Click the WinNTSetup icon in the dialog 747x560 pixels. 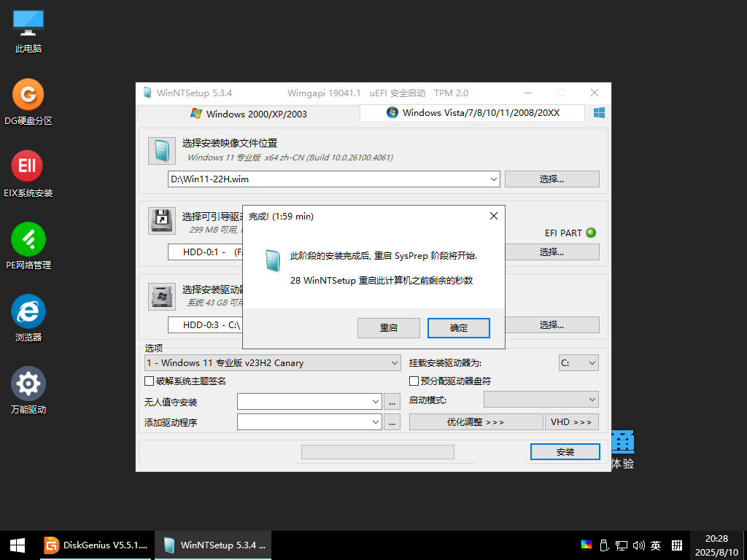coord(273,261)
